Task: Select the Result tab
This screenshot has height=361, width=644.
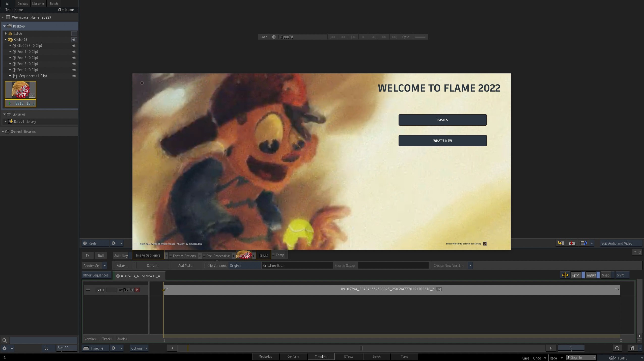Action: [263, 255]
